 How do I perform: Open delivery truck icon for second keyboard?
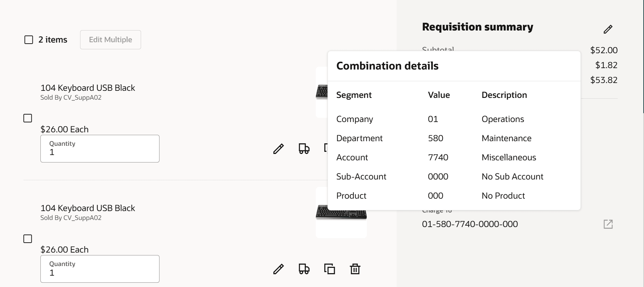[x=304, y=269]
